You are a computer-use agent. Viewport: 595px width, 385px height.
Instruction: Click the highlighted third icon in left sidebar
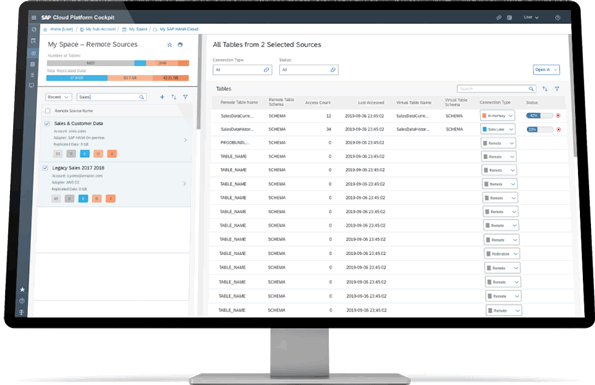coord(33,53)
